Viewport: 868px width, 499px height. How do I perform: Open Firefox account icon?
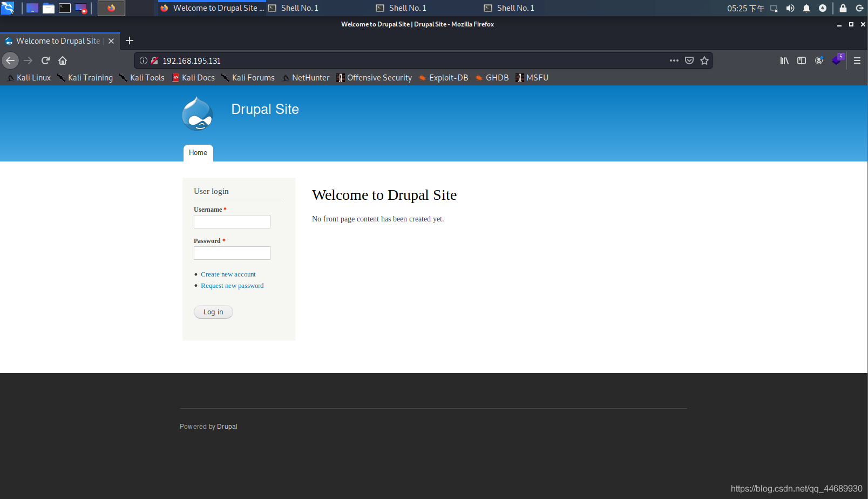coord(819,60)
